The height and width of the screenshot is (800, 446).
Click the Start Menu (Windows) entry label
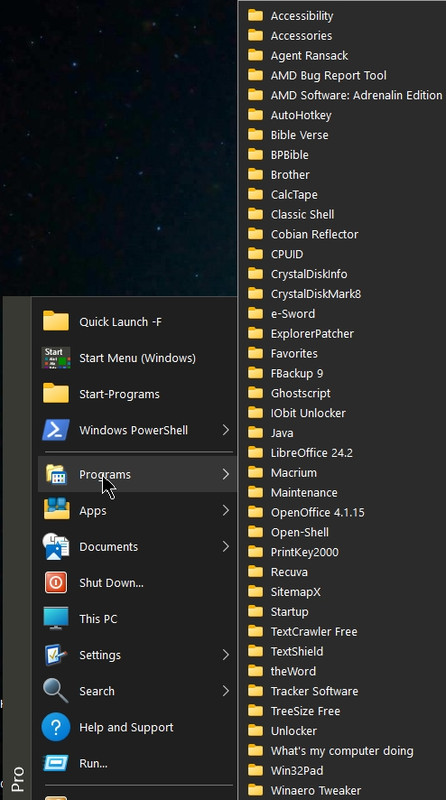tap(137, 358)
